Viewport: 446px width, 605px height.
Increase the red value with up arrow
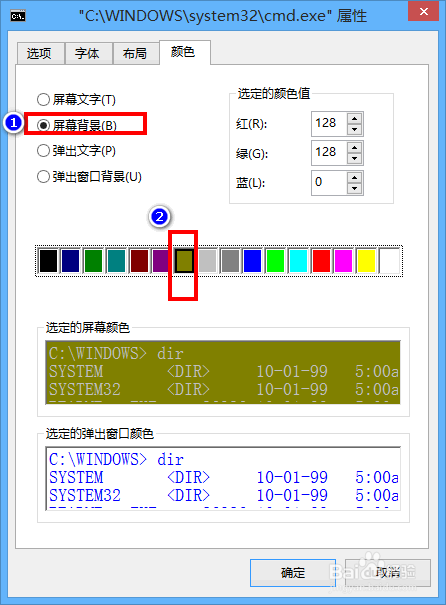(x=355, y=118)
